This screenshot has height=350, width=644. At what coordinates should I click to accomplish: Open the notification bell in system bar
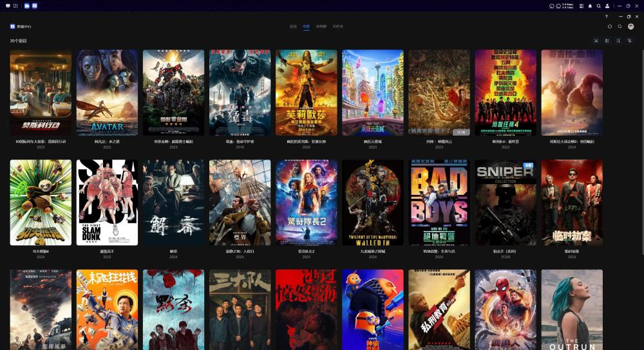[x=590, y=6]
